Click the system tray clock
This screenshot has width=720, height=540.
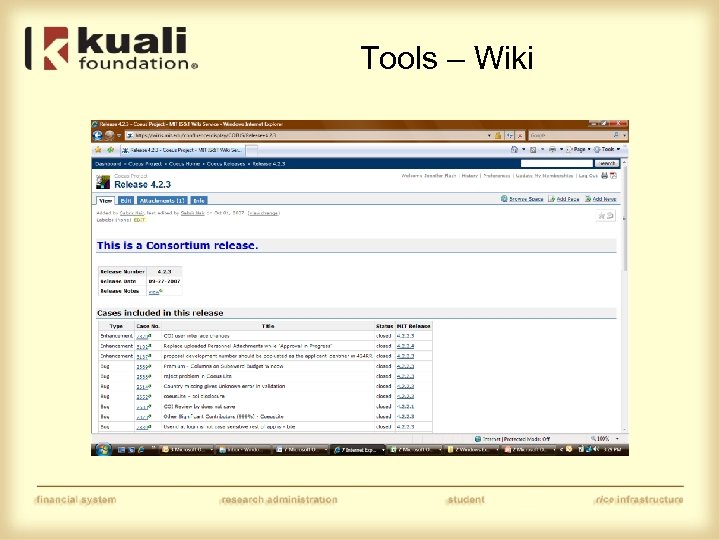coord(613,450)
